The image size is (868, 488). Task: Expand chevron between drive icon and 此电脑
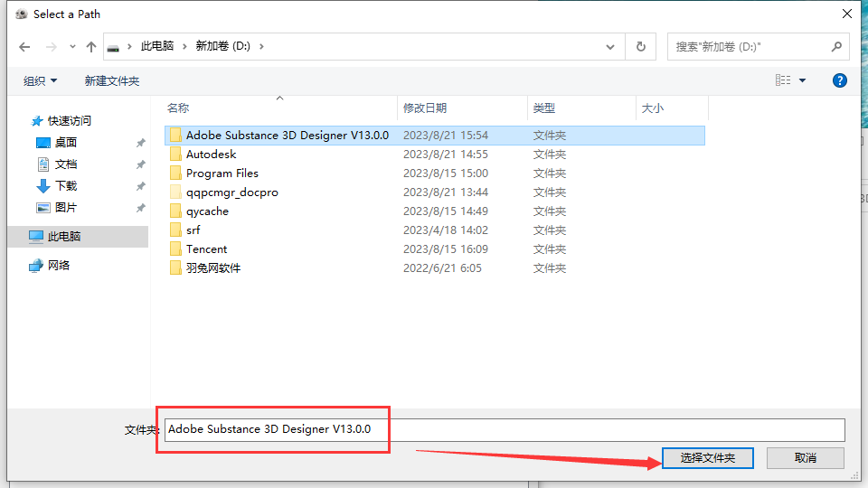pos(129,46)
